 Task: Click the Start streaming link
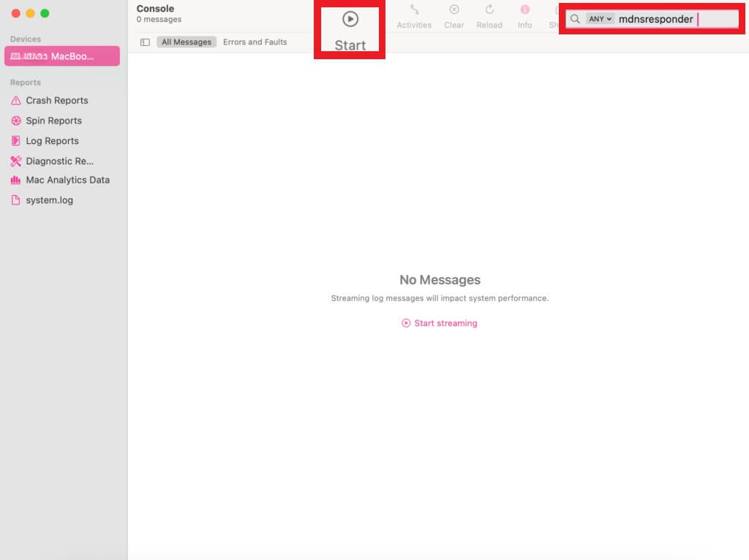coord(439,322)
